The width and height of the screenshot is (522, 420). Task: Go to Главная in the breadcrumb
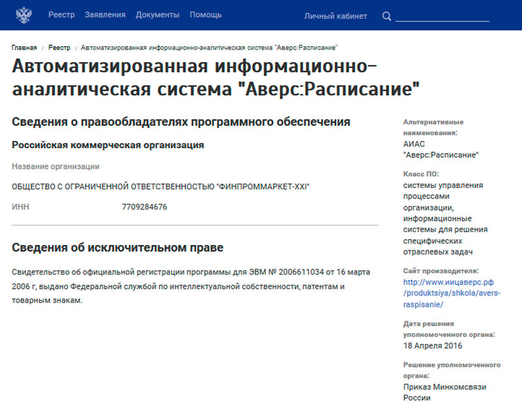(24, 48)
